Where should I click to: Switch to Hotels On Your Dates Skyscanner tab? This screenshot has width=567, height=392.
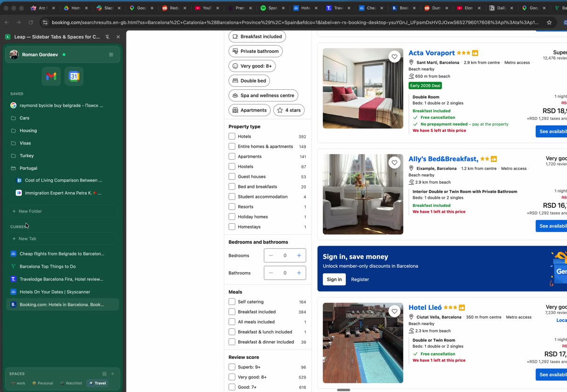click(62, 292)
